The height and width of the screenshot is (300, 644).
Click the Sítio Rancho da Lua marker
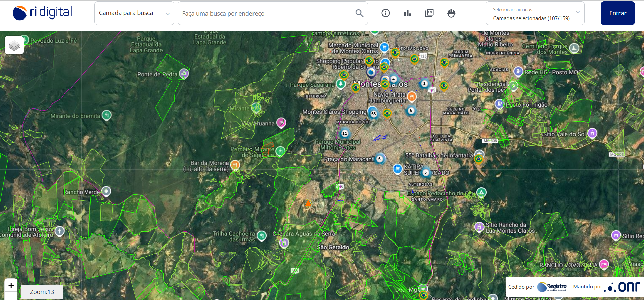coord(479,227)
